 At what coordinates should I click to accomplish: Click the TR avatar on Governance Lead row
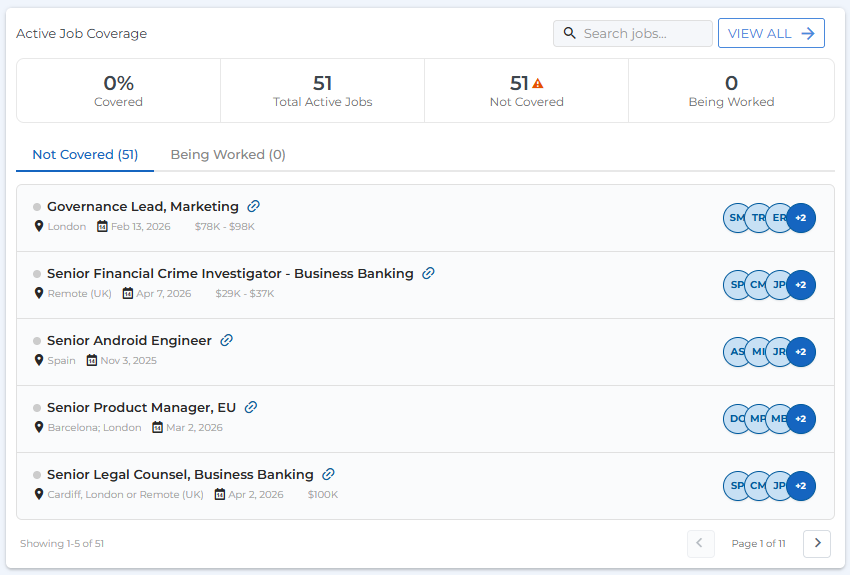coord(757,218)
